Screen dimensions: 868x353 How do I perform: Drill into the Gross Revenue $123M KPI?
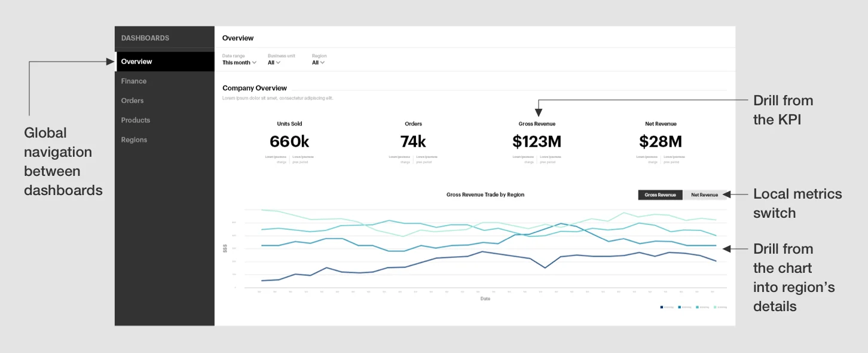pyautogui.click(x=537, y=142)
